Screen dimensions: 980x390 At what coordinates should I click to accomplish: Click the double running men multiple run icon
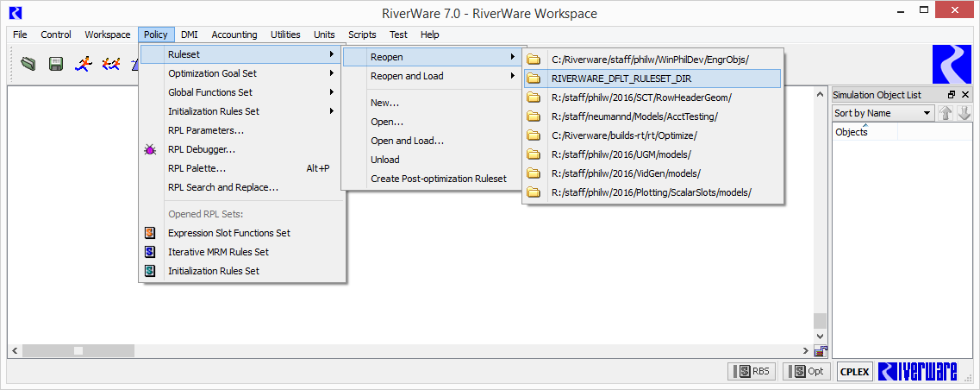pyautogui.click(x=110, y=63)
